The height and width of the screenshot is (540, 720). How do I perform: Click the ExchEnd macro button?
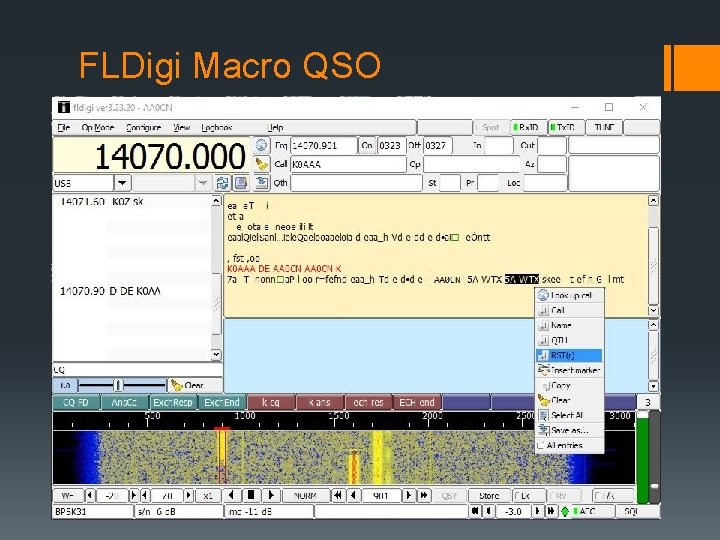[222, 402]
